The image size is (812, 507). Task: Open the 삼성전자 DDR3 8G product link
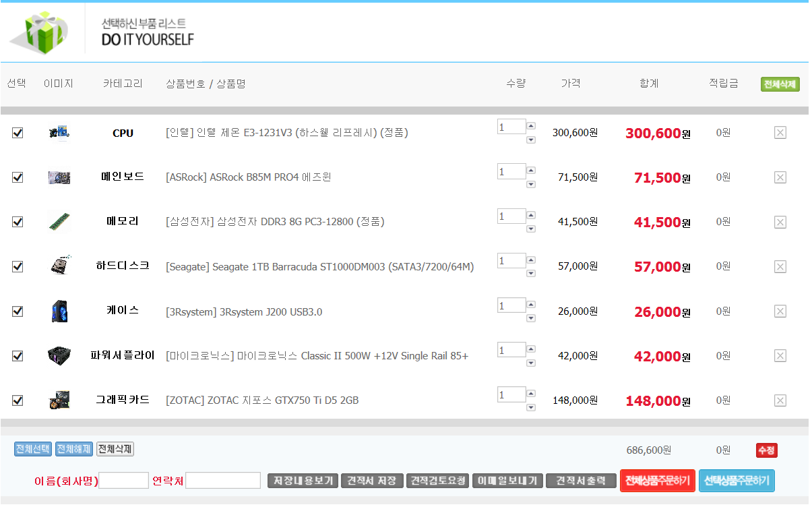tap(275, 222)
